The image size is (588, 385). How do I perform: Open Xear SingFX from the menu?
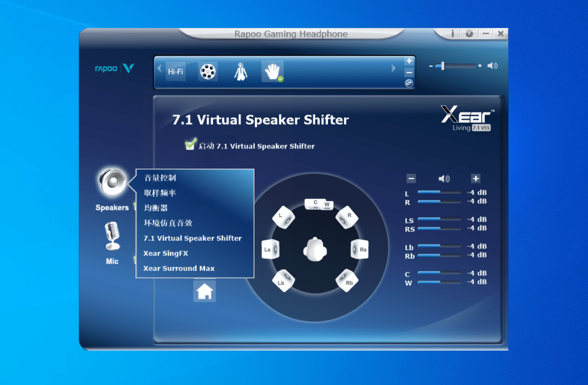point(166,253)
